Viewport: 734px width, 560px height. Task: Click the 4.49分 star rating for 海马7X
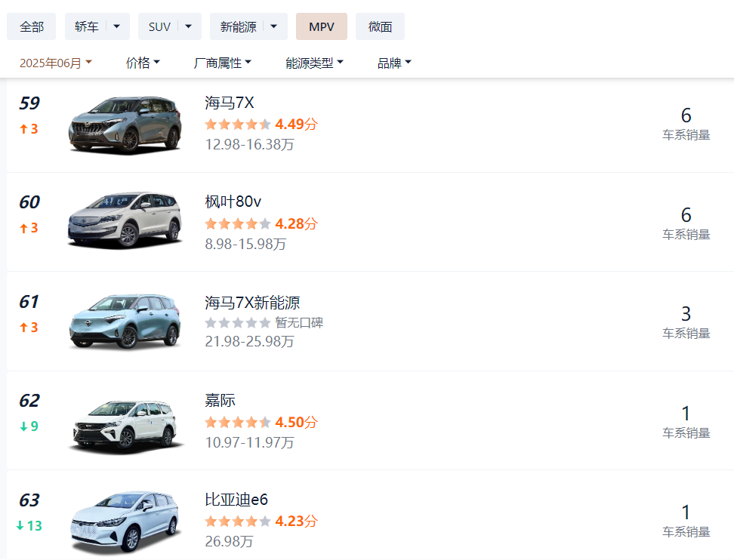[261, 125]
